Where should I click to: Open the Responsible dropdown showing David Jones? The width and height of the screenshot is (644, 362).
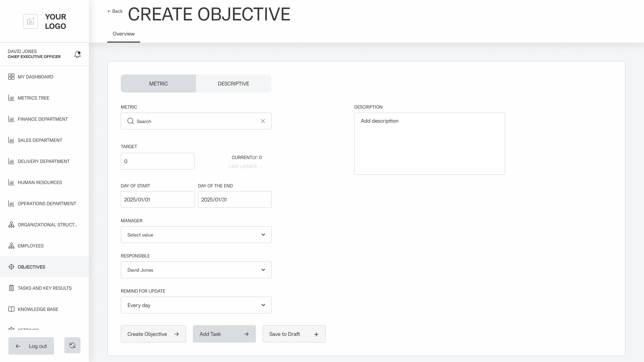click(x=196, y=270)
